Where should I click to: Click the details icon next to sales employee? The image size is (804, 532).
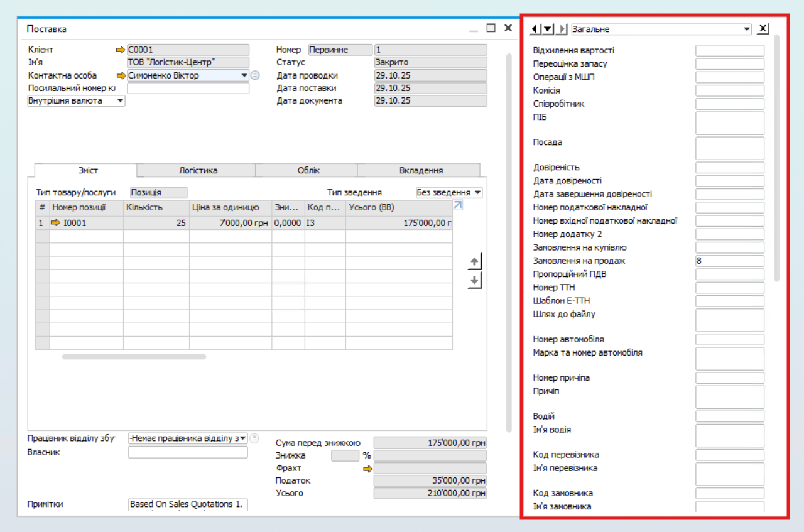pos(254,438)
